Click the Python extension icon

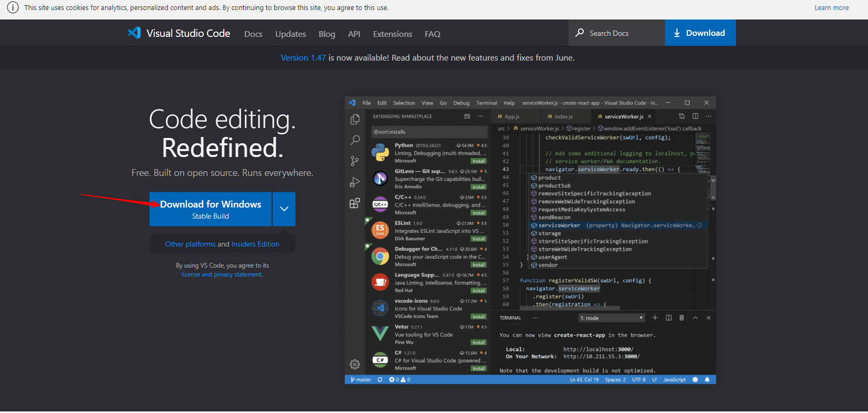[380, 153]
